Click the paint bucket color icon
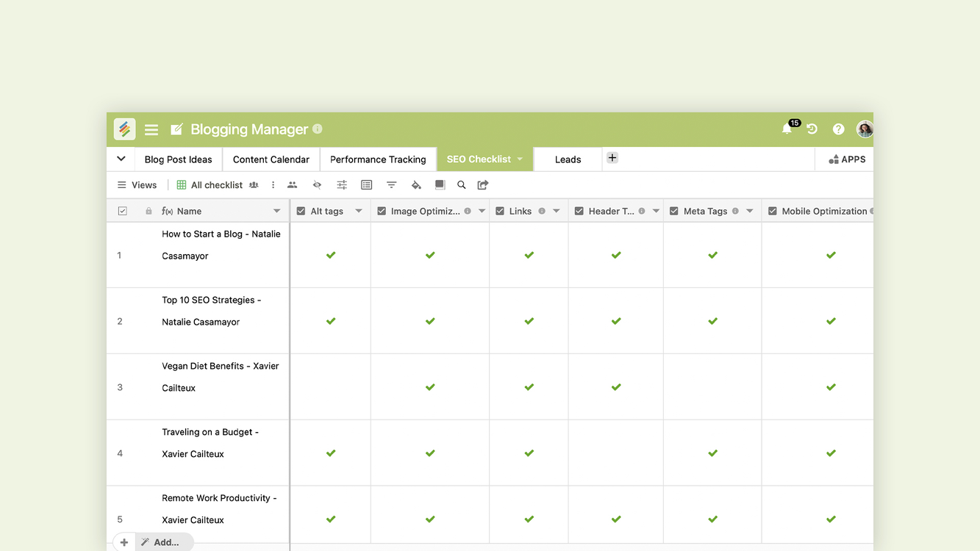The image size is (980, 551). tap(416, 185)
